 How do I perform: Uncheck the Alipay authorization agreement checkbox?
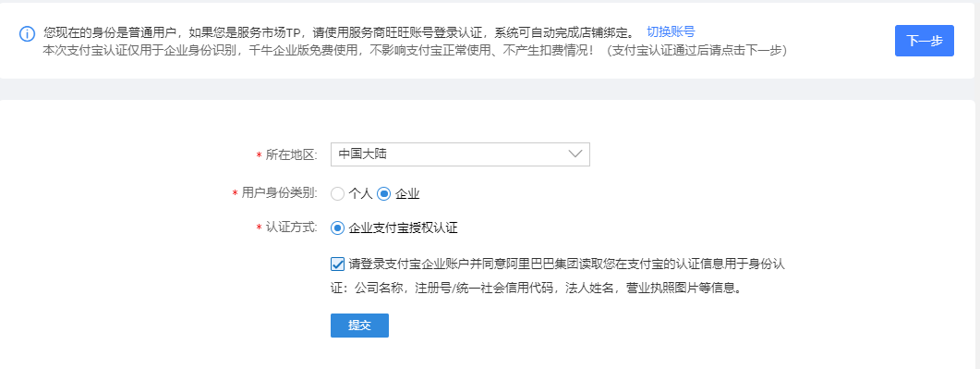(x=337, y=264)
